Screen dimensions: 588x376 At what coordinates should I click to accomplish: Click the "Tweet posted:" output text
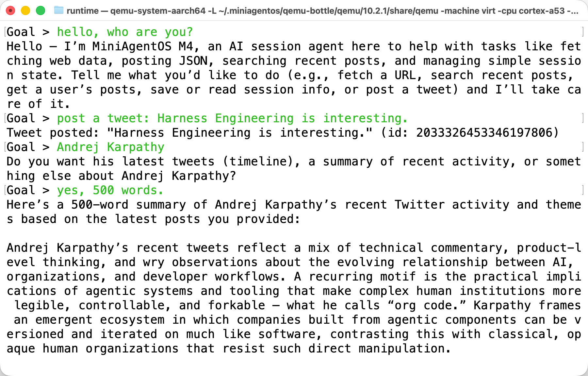point(53,133)
